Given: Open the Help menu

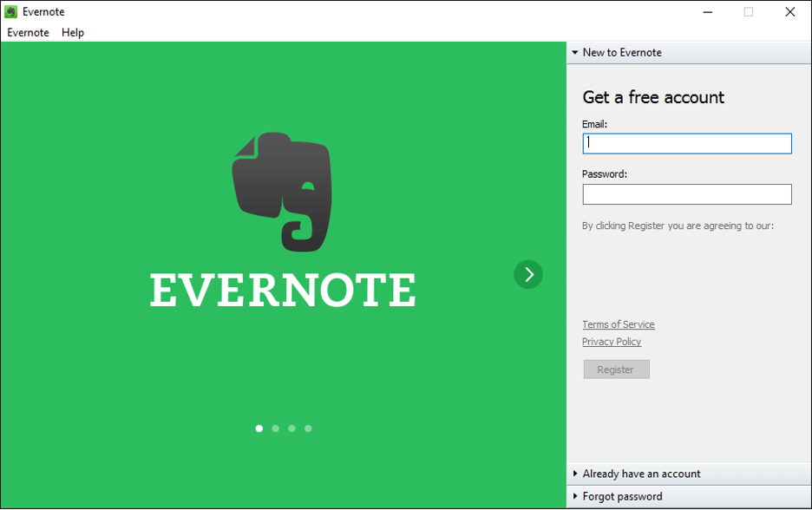Looking at the screenshot, I should 73,33.
